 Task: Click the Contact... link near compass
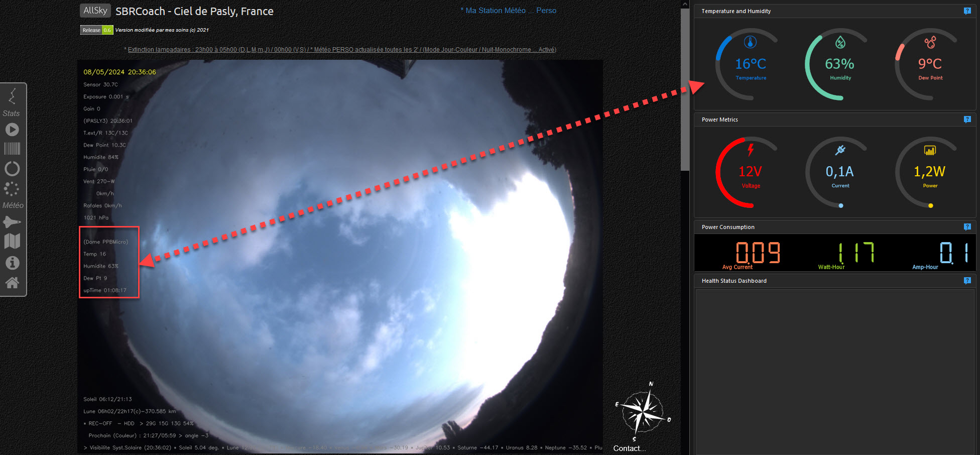pyautogui.click(x=629, y=448)
